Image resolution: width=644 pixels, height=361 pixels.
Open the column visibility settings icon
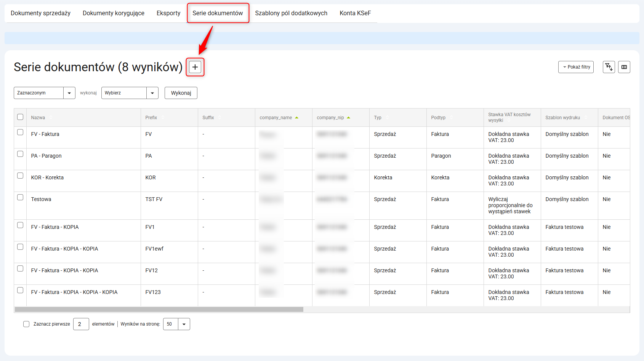(624, 67)
